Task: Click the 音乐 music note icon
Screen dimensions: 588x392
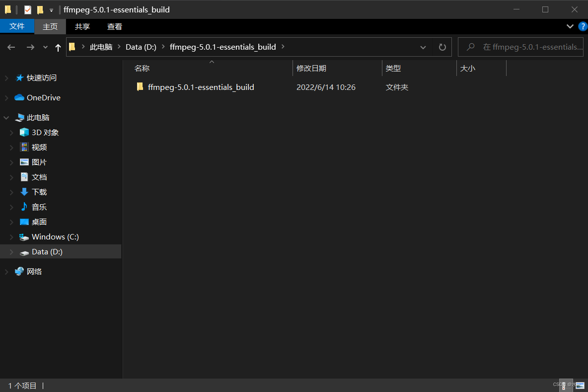Action: pos(24,207)
